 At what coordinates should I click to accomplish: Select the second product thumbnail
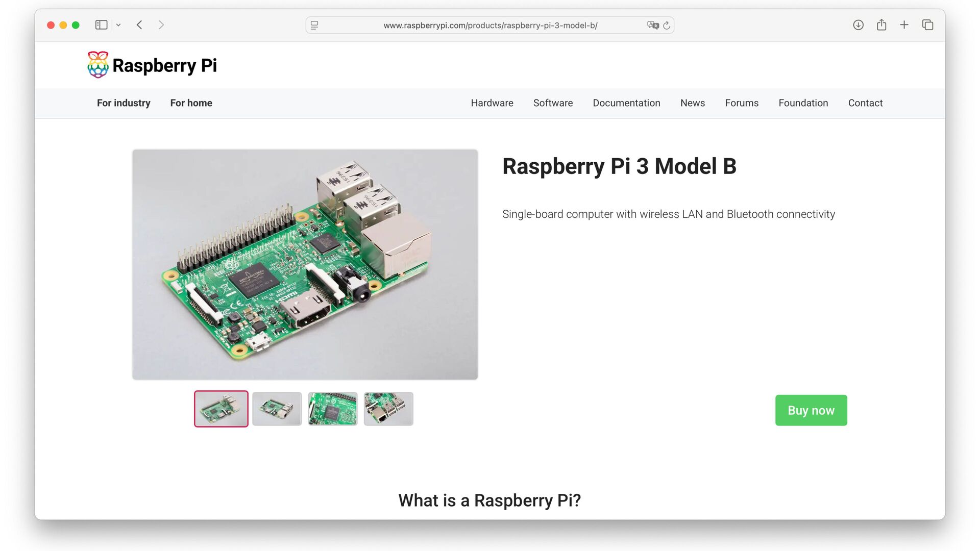(277, 409)
